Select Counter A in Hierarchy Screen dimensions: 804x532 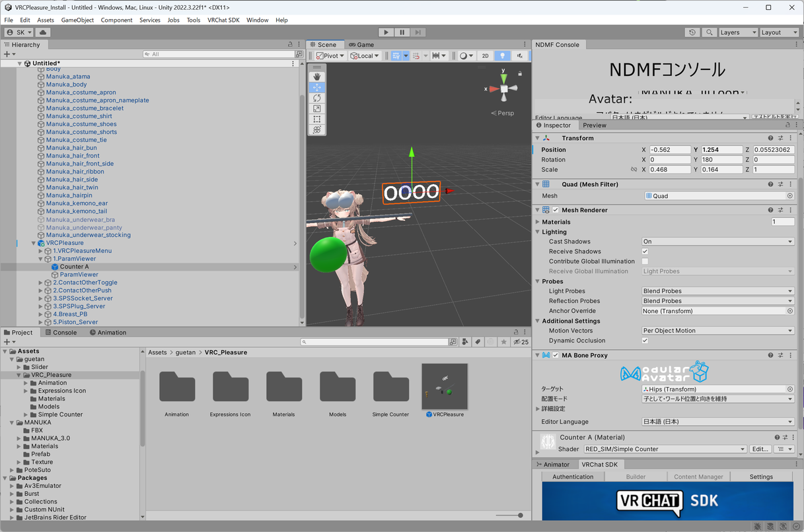(x=73, y=267)
